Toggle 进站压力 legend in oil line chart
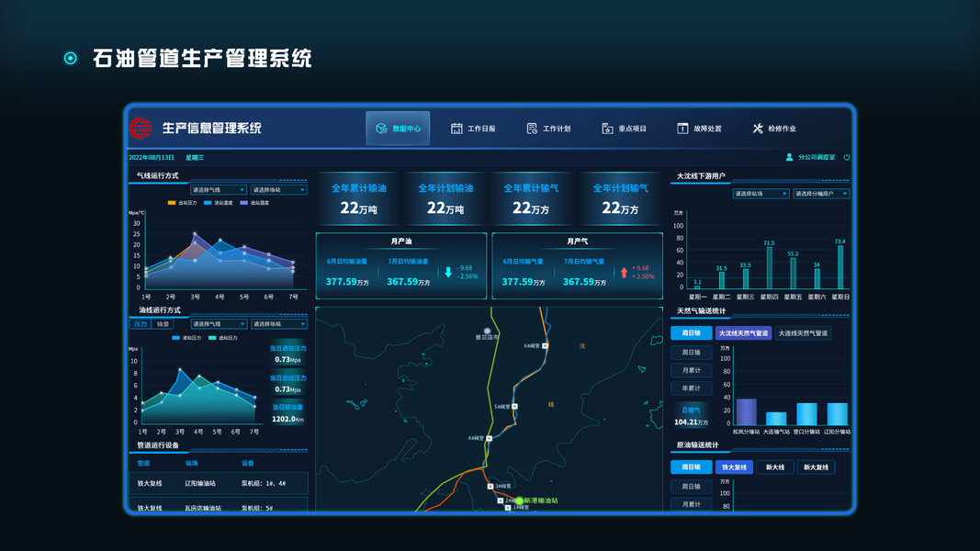Image resolution: width=980 pixels, height=551 pixels. pyautogui.click(x=186, y=337)
